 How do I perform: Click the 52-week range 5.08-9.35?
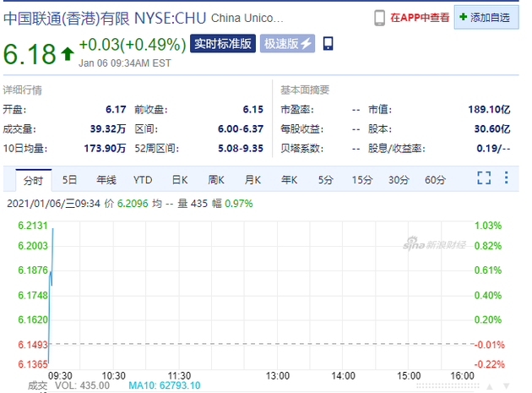tap(241, 149)
